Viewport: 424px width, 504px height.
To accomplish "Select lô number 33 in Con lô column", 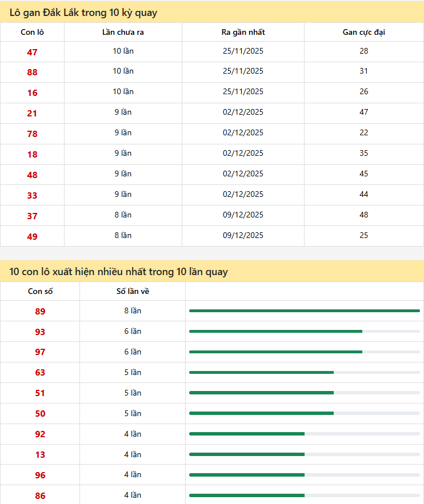I will click(x=32, y=196).
